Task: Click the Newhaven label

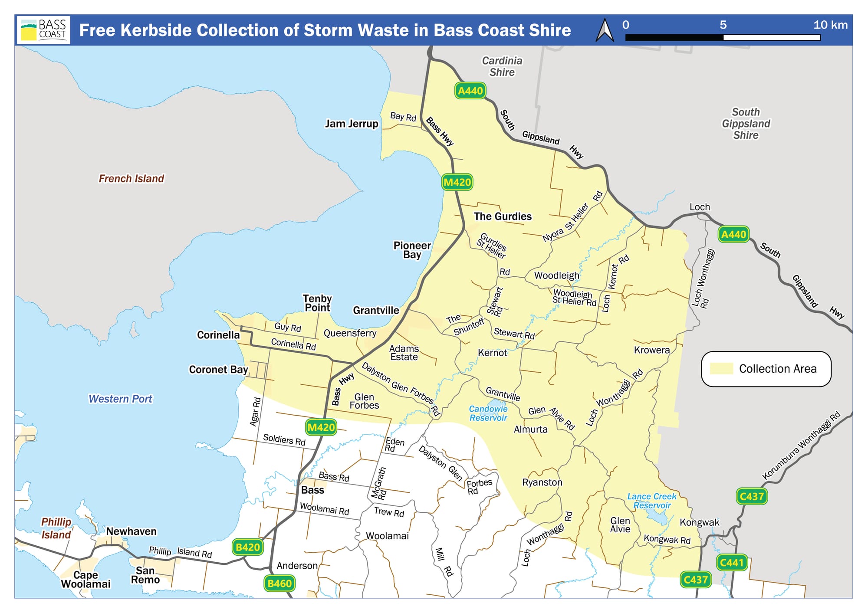Action: coord(132,531)
